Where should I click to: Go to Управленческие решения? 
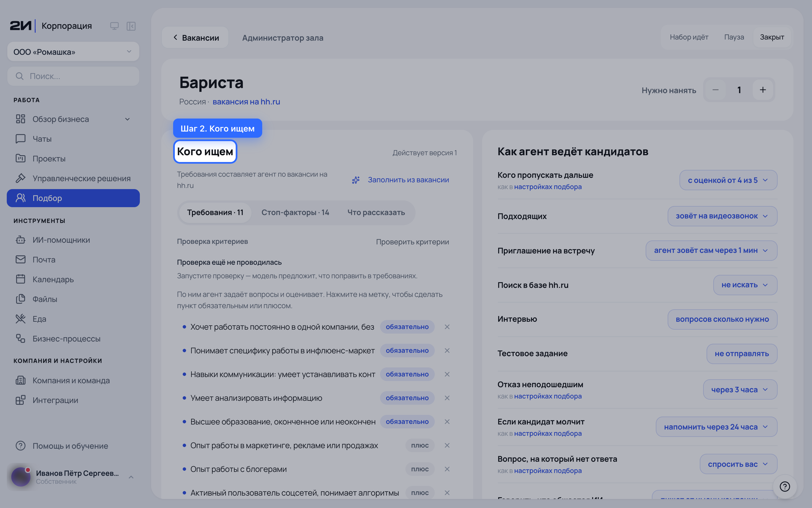[x=73, y=178]
